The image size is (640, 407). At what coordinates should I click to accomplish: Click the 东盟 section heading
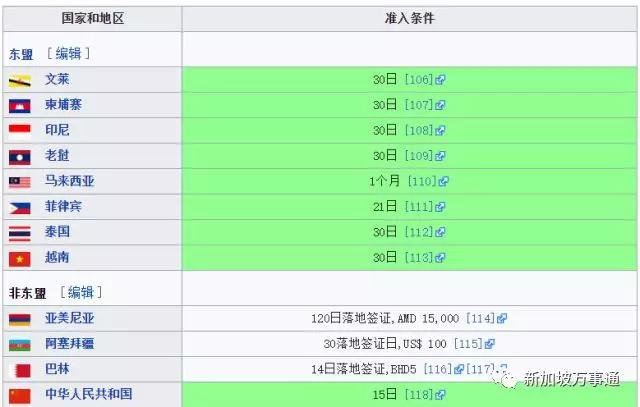(21, 54)
